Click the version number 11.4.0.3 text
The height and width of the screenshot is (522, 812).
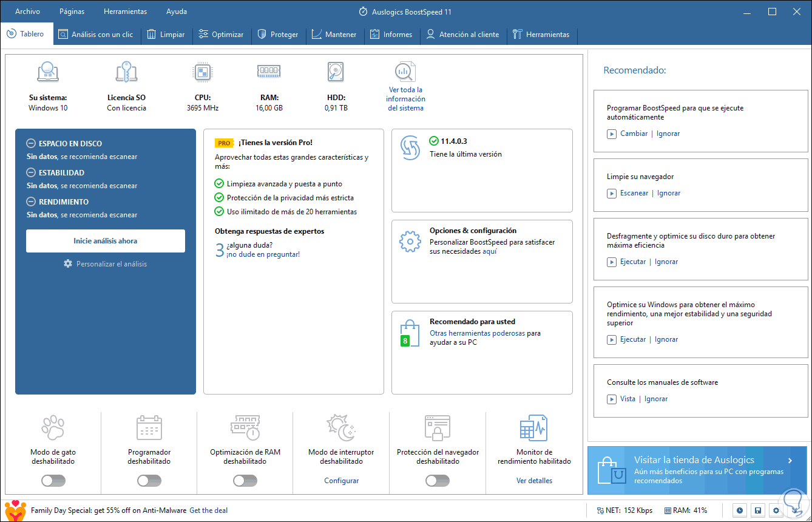coord(454,141)
